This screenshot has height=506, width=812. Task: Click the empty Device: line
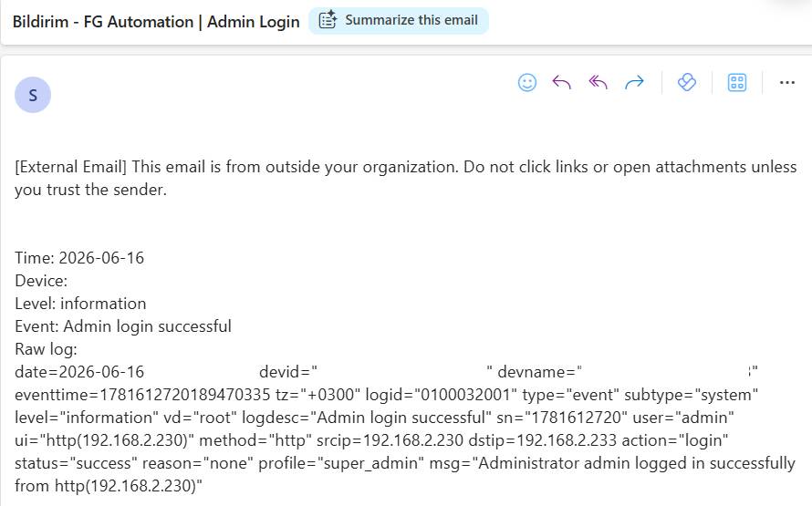click(41, 281)
